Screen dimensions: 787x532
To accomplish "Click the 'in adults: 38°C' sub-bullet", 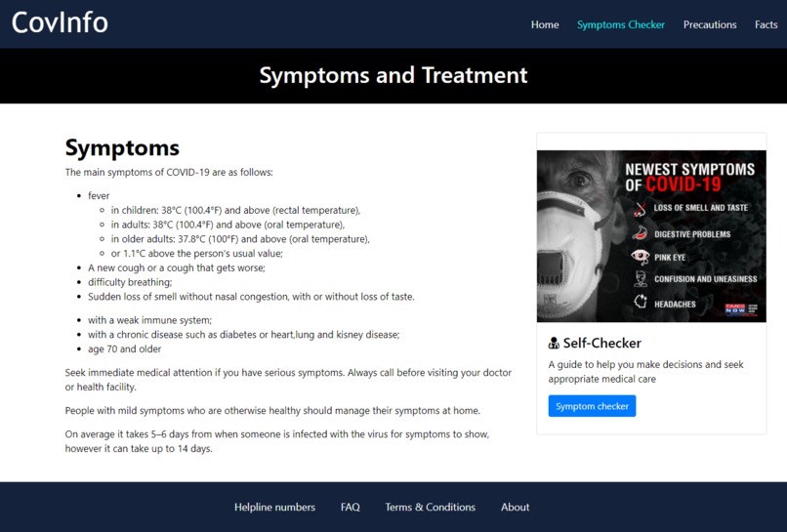I will coord(228,225).
